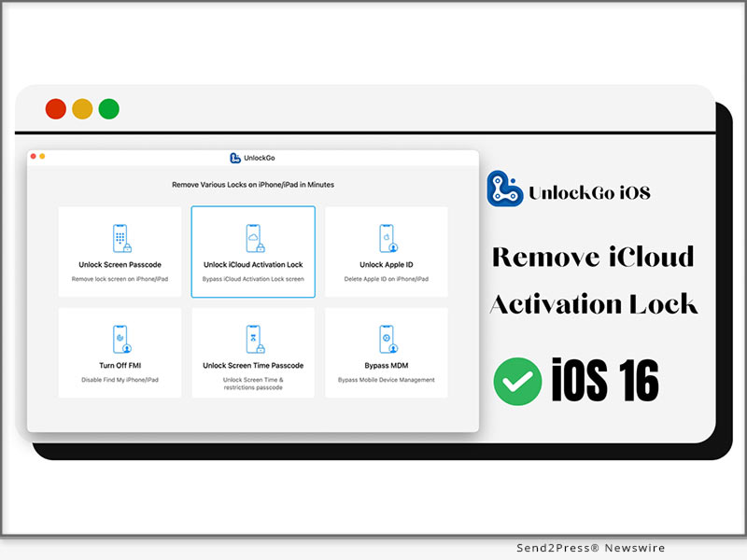Choose the Unlock Apple ID label
Image resolution: width=747 pixels, height=560 pixels.
click(387, 265)
